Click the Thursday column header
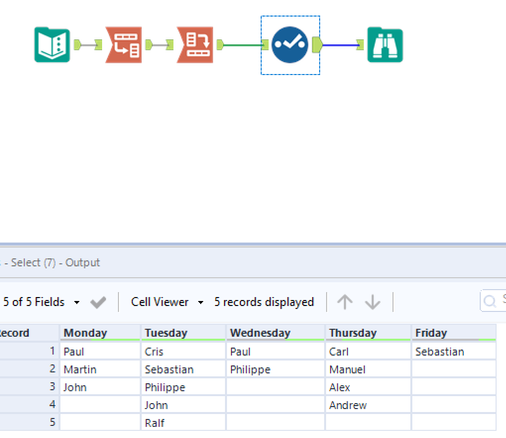The width and height of the screenshot is (506, 438). click(368, 333)
